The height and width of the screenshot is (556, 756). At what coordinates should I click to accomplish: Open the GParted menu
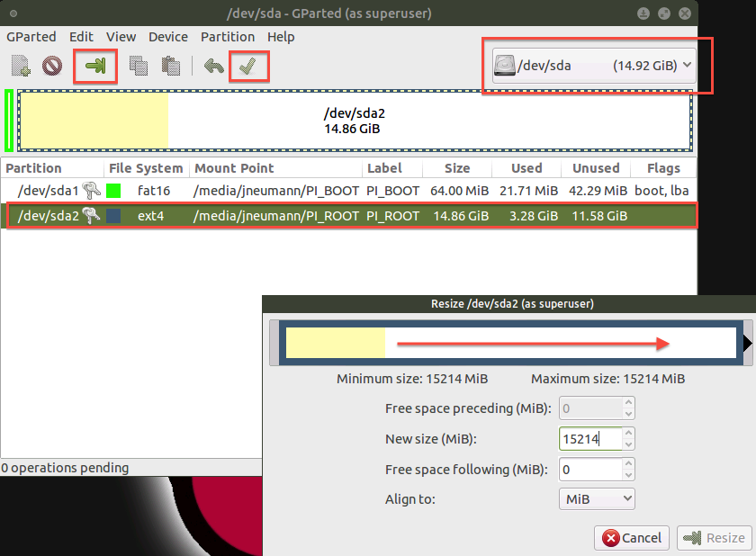[31, 37]
